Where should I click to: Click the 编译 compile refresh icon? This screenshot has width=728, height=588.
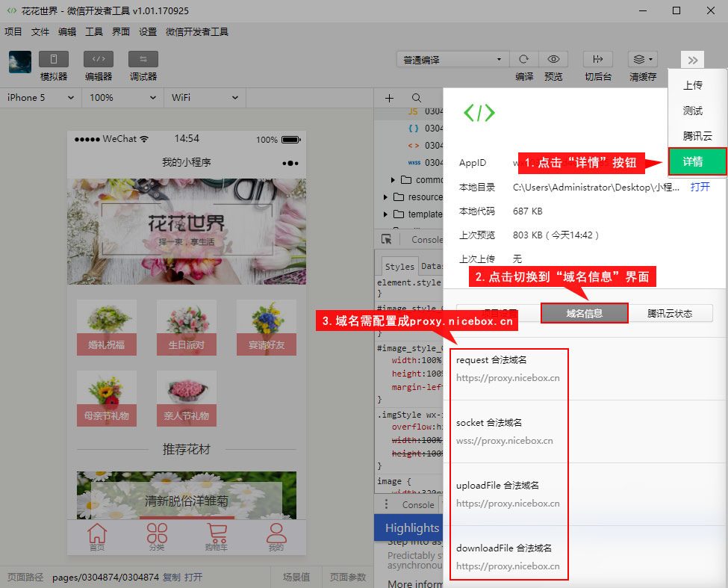[524, 60]
